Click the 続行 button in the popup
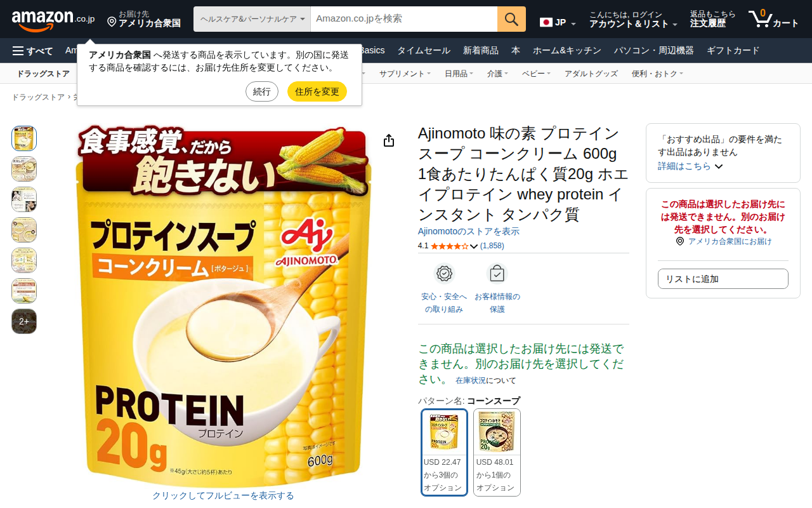This screenshot has height=508, width=812. click(x=262, y=91)
